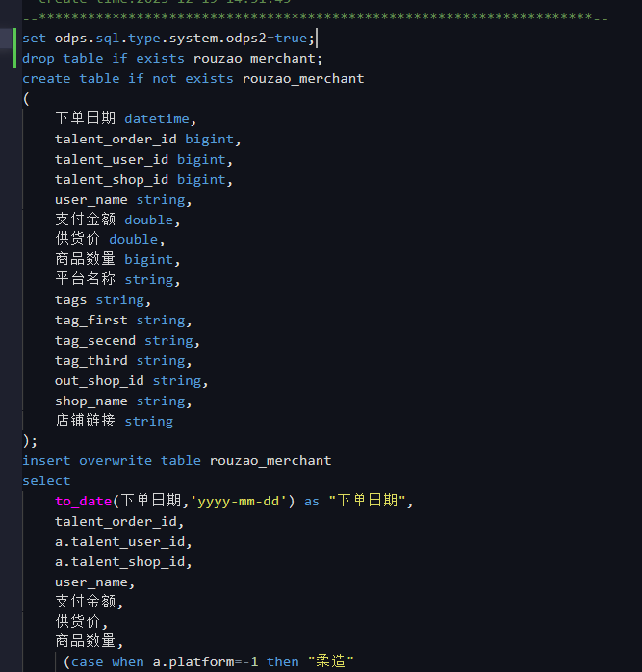Click the green change marker in the gutter

coord(14,48)
